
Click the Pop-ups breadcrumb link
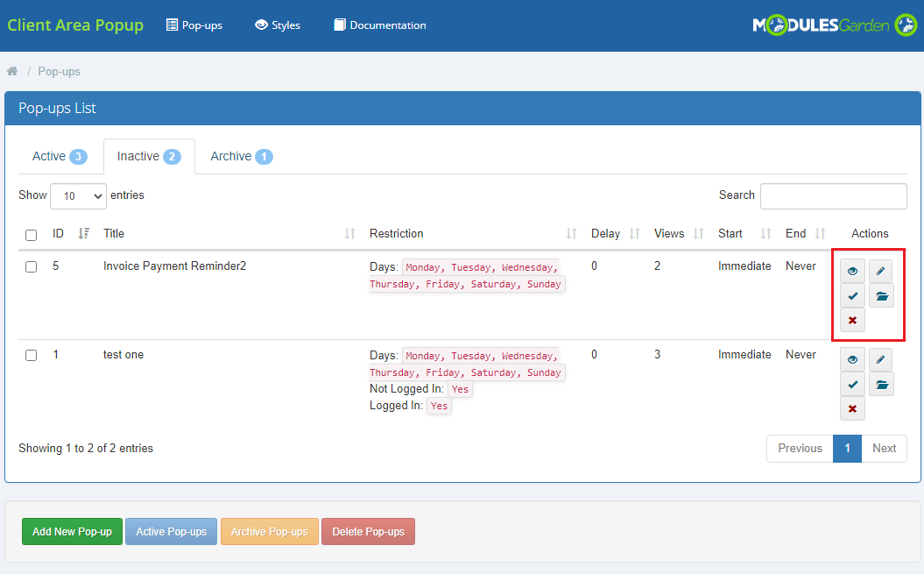point(59,71)
